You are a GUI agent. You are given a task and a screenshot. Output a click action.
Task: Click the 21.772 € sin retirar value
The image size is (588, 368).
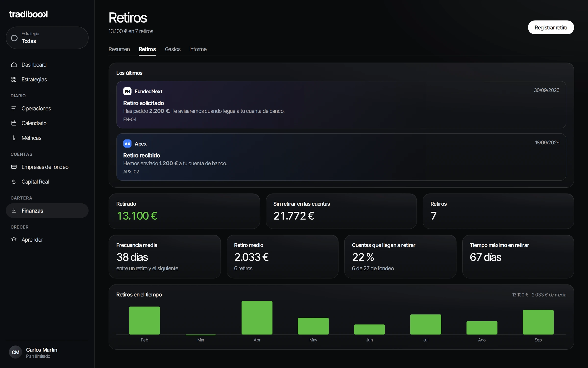tap(294, 216)
